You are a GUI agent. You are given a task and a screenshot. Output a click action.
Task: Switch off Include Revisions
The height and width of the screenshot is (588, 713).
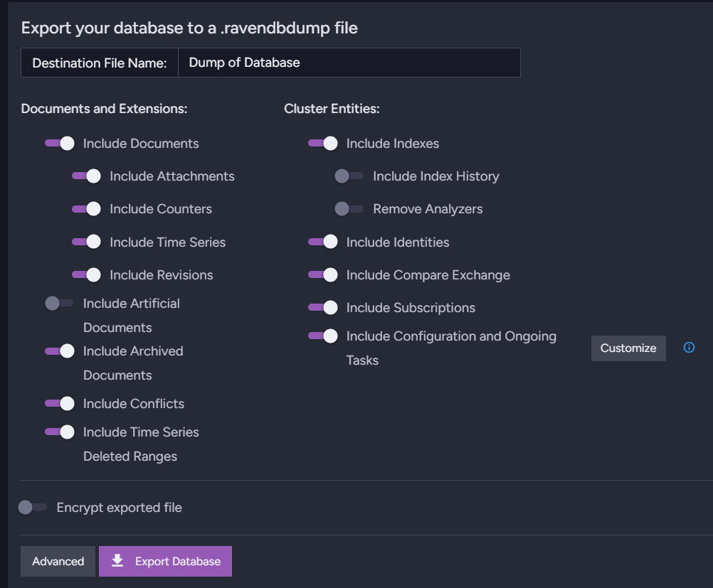86,274
